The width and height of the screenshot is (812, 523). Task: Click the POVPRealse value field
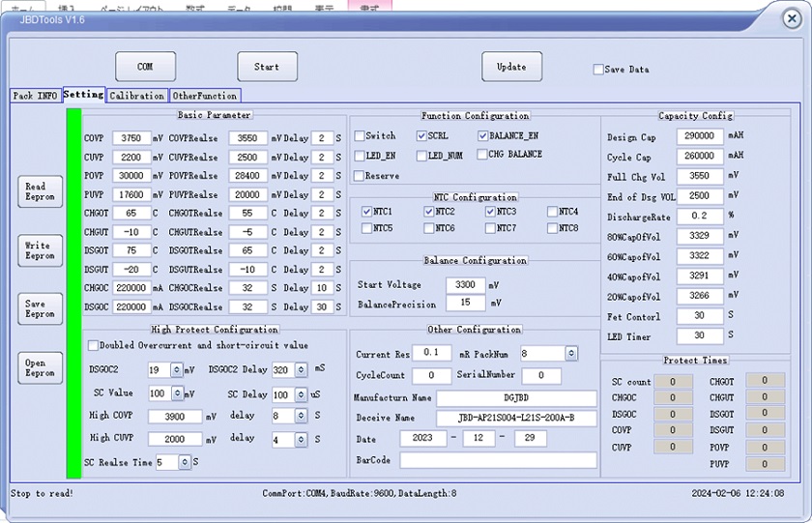coord(247,176)
